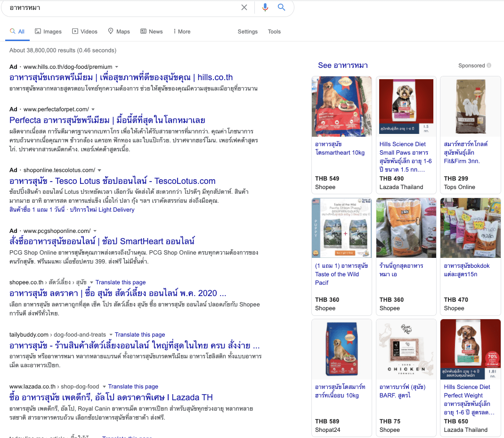The image size is (504, 438).
Task: Open the Shopee 2020 result title
Action: [118, 293]
